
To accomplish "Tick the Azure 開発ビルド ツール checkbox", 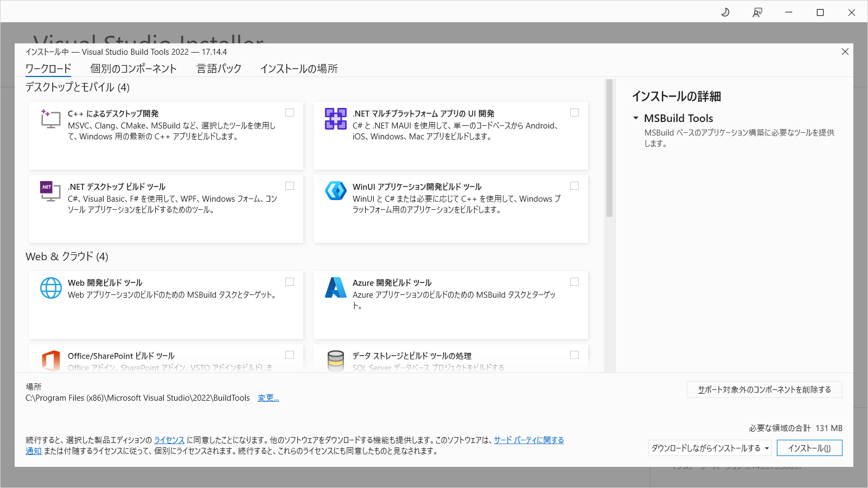I will pyautogui.click(x=575, y=282).
